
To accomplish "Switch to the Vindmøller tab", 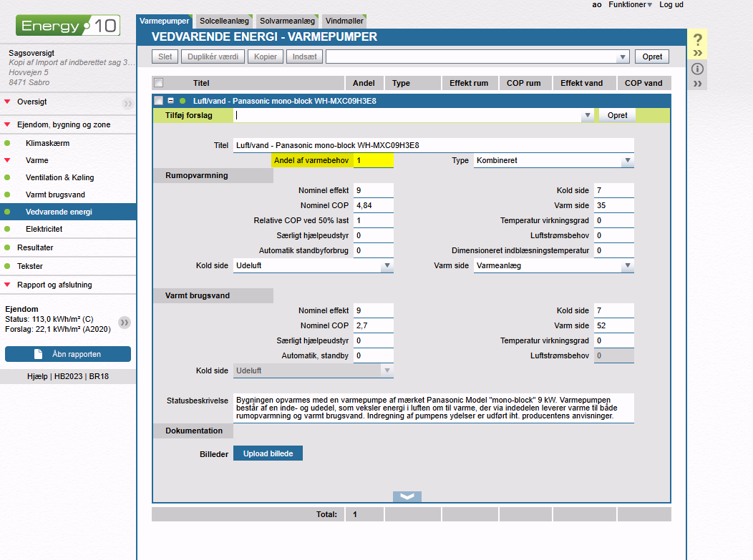I will point(344,21).
